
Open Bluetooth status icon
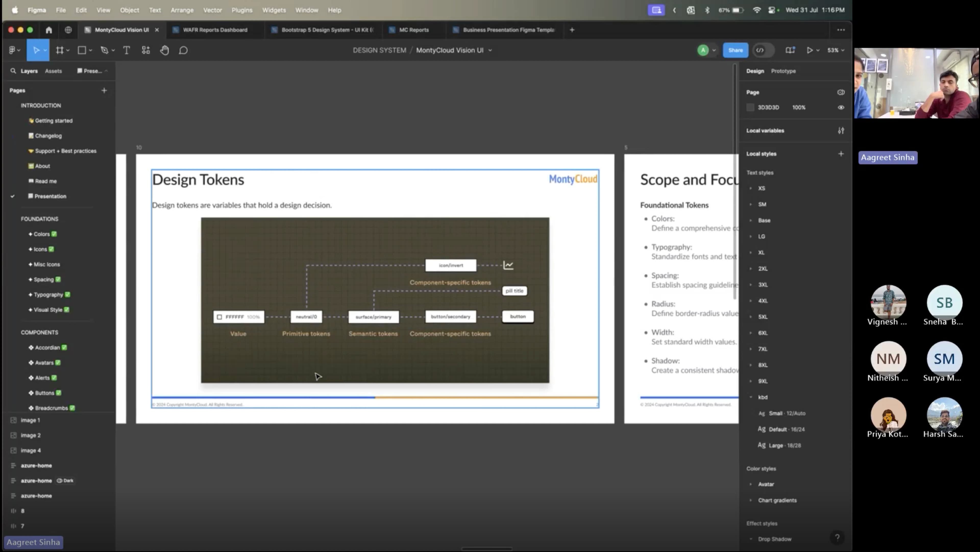click(x=707, y=10)
